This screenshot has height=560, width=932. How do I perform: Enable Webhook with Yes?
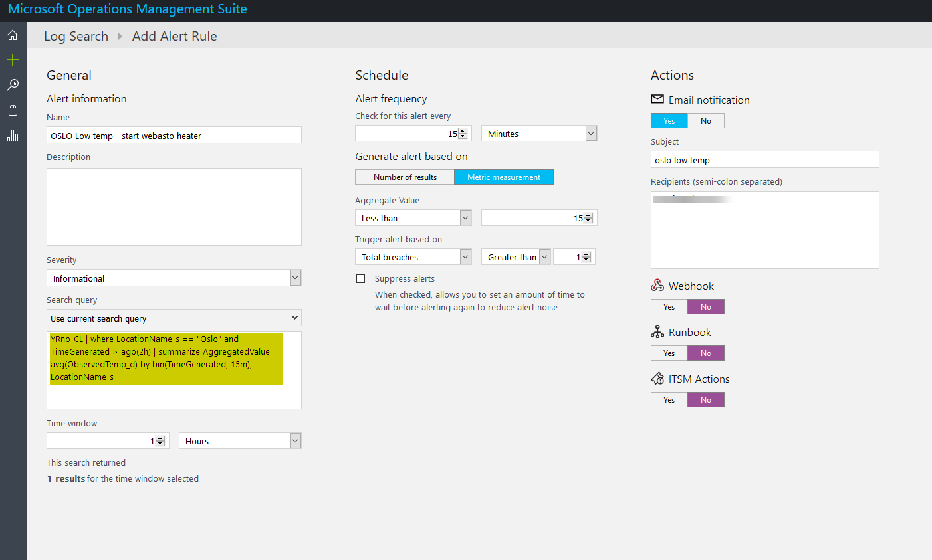tap(669, 306)
